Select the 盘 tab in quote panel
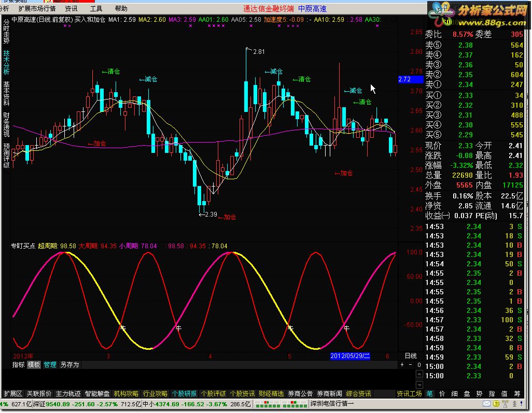Viewport: 532px width, 413px height. (467, 394)
